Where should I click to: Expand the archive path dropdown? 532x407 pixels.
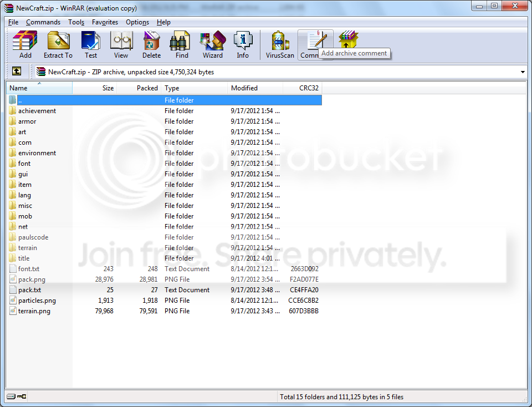coord(523,72)
